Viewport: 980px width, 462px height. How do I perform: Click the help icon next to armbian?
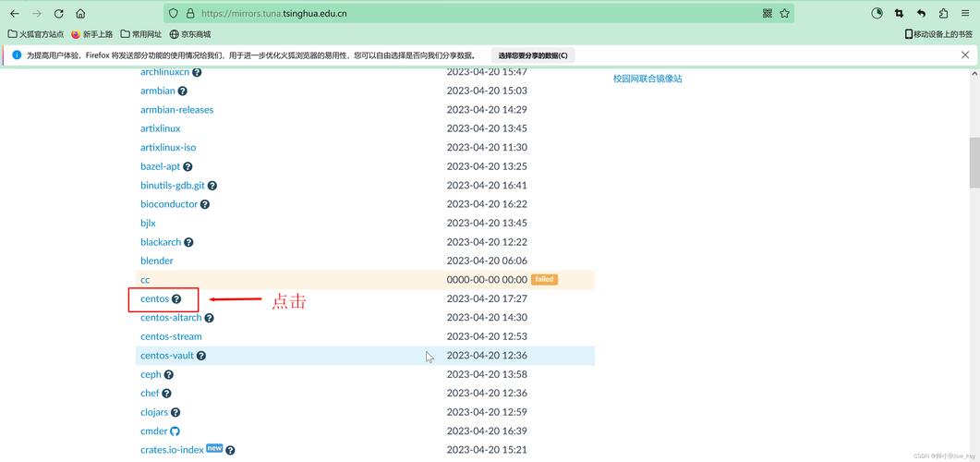coord(183,91)
